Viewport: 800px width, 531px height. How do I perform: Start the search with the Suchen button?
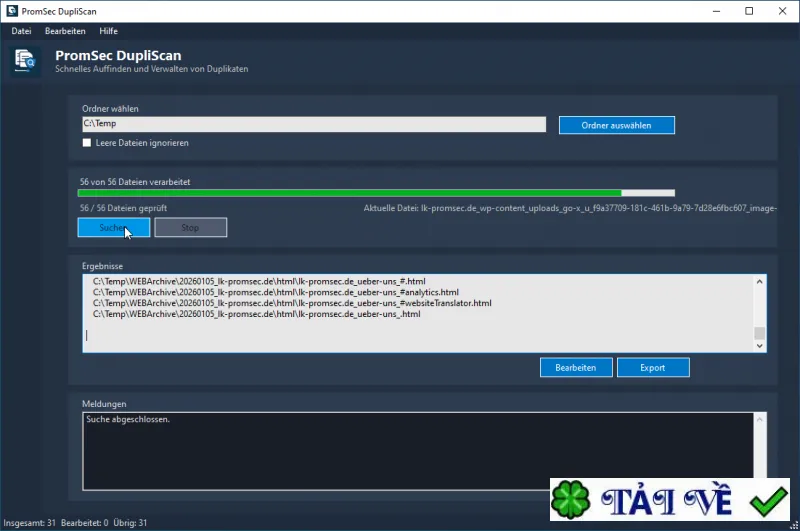click(x=114, y=227)
